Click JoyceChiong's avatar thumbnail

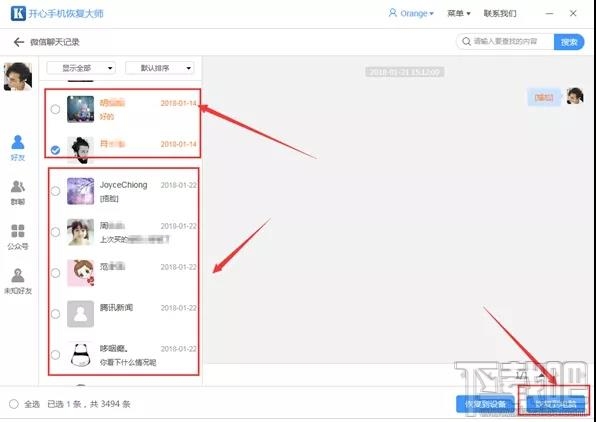pyautogui.click(x=81, y=191)
